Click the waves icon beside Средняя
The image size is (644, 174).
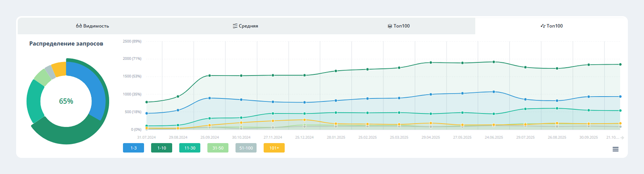click(x=235, y=26)
